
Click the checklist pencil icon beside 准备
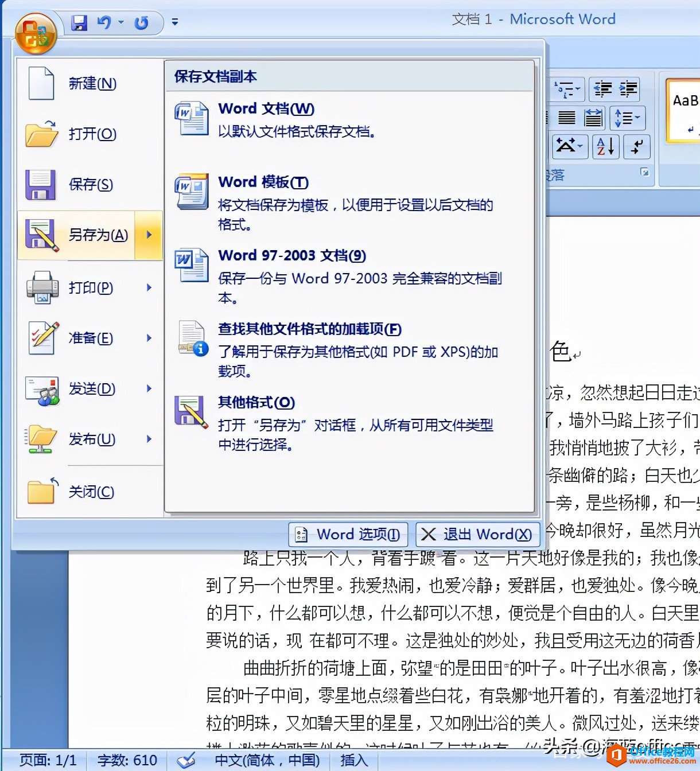pyautogui.click(x=44, y=337)
